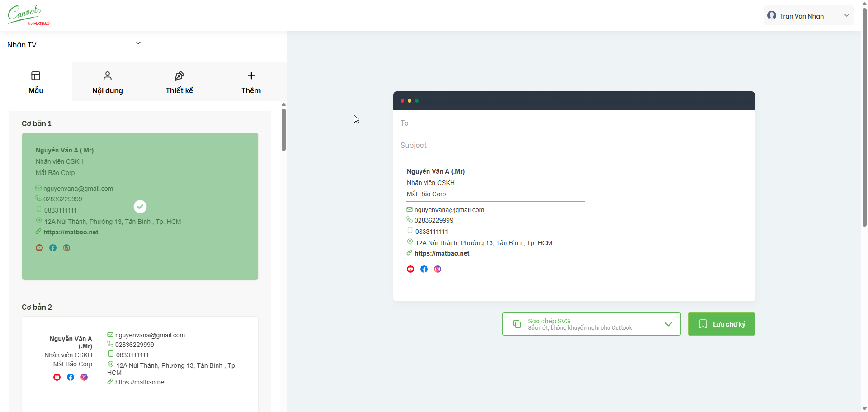Open the Thiết kế tab
The height and width of the screenshot is (412, 868).
(179, 82)
